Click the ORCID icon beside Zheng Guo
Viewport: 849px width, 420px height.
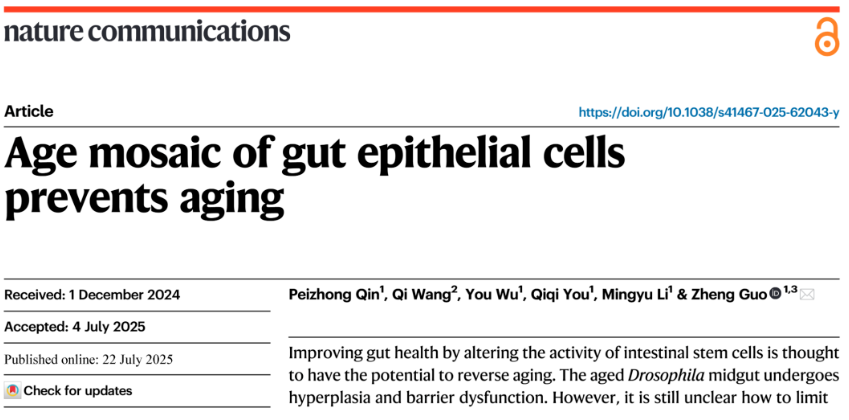(776, 294)
